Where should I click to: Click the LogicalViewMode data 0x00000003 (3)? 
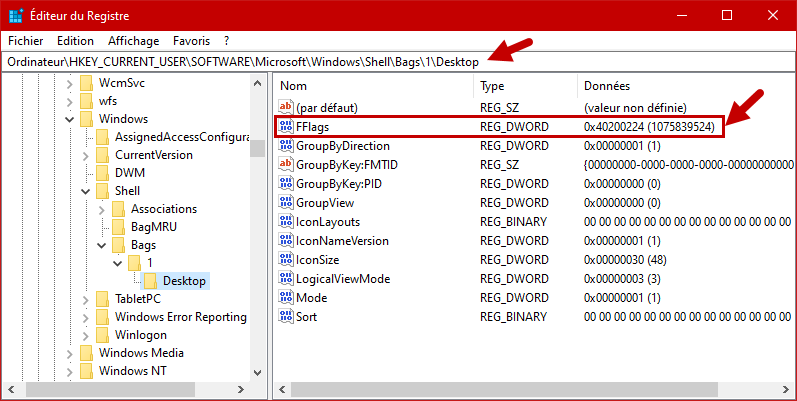click(622, 279)
